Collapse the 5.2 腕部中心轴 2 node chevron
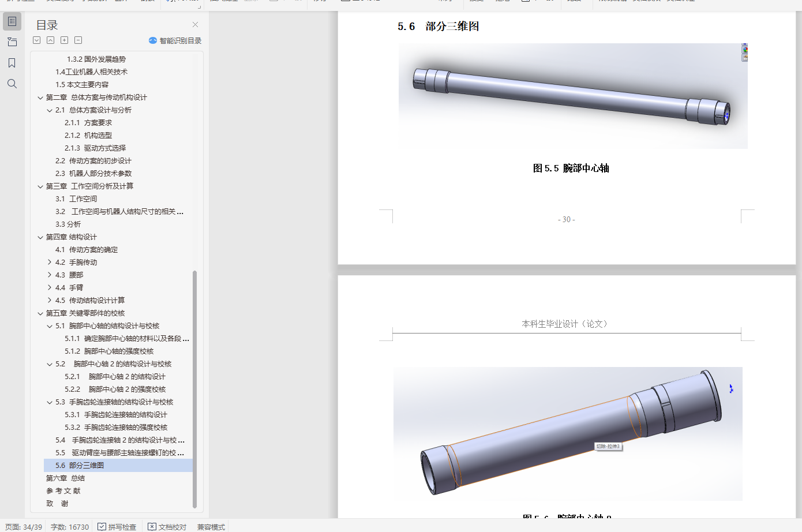The width and height of the screenshot is (802, 532). point(50,364)
